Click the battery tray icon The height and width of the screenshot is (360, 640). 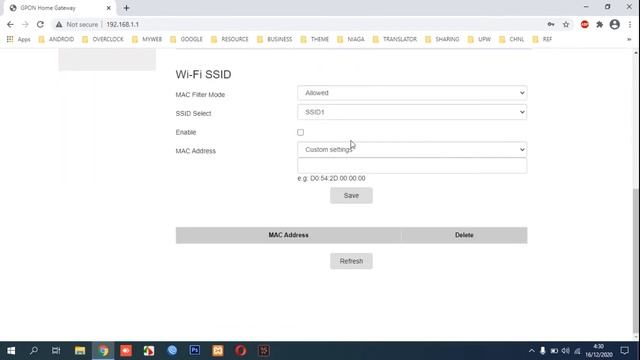pyautogui.click(x=554, y=351)
